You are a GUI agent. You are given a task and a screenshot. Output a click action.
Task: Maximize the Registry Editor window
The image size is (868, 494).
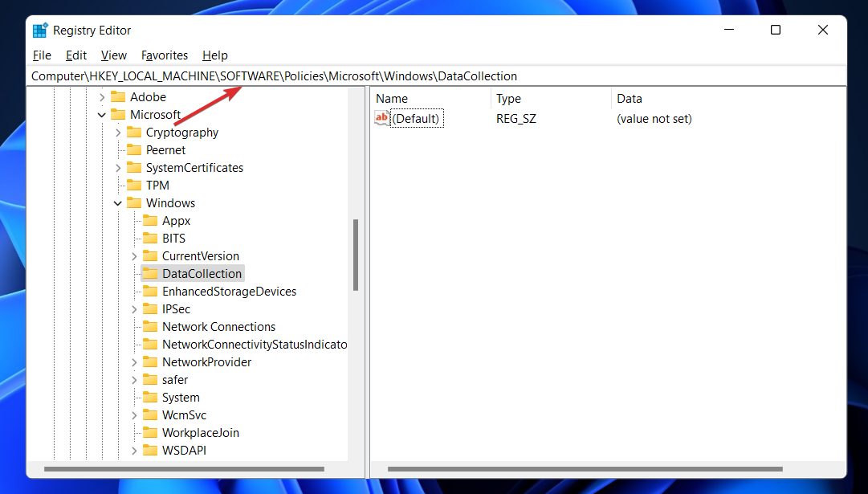pos(776,30)
